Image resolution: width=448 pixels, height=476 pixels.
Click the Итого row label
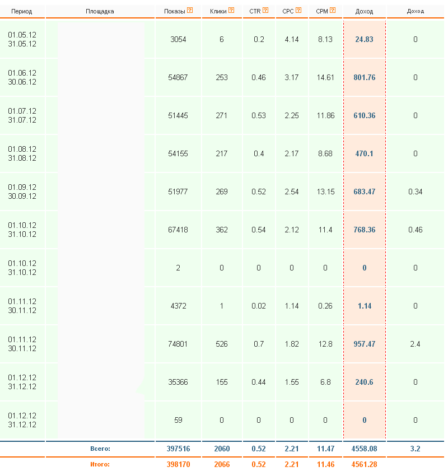pyautogui.click(x=100, y=464)
